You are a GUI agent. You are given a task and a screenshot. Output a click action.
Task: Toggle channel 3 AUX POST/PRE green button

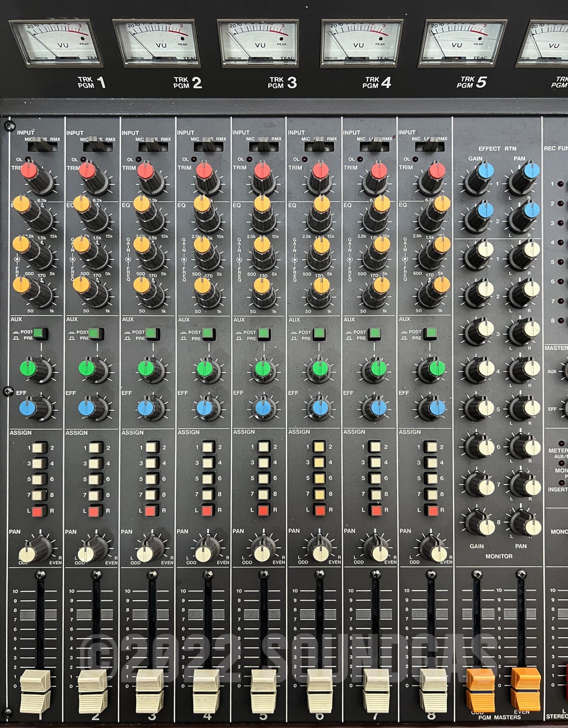[x=151, y=334]
